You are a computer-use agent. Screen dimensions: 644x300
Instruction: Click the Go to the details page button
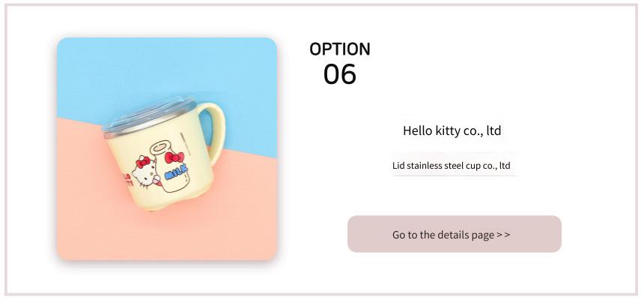[455, 234]
